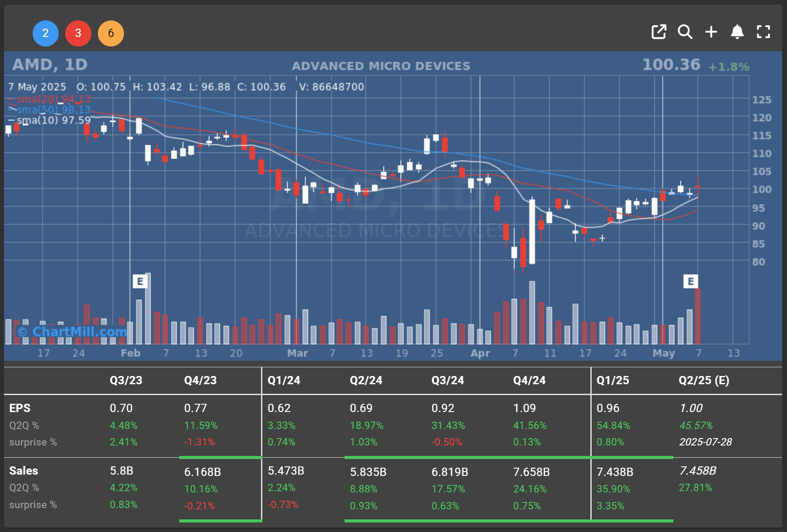Image resolution: width=787 pixels, height=532 pixels.
Task: Click Sales value 5.835B
Action: coord(368,472)
